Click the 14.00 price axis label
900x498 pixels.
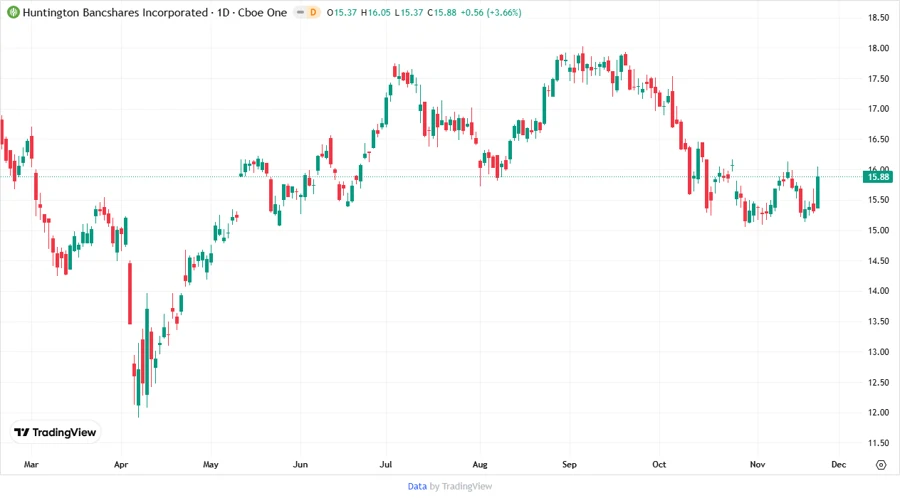(x=878, y=291)
